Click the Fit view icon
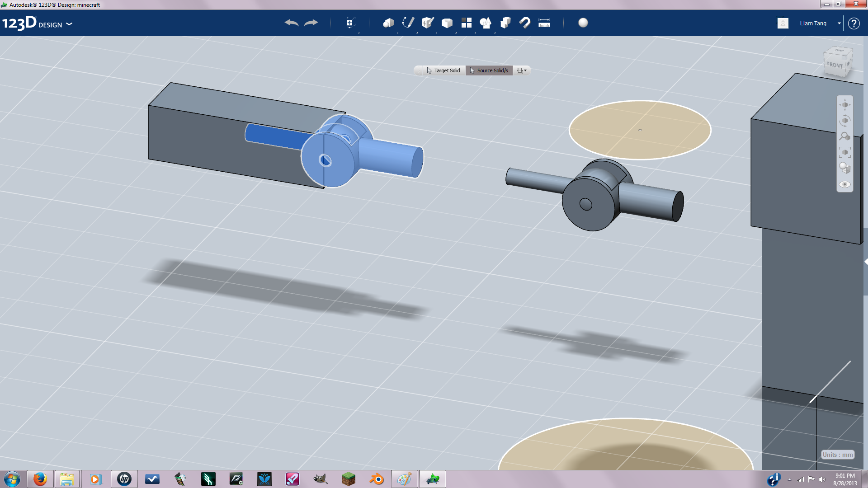This screenshot has width=868, height=488. pos(845,152)
